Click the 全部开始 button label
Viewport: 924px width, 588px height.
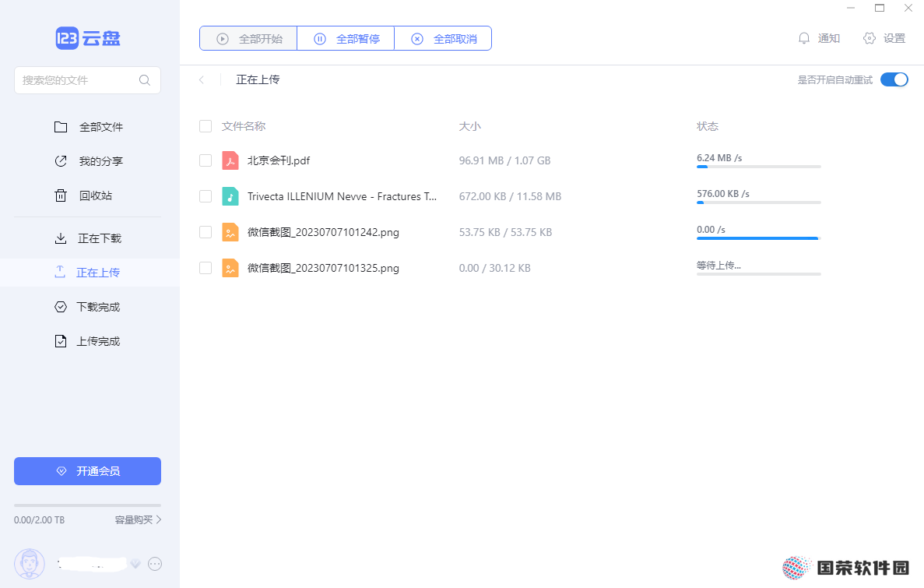click(261, 39)
